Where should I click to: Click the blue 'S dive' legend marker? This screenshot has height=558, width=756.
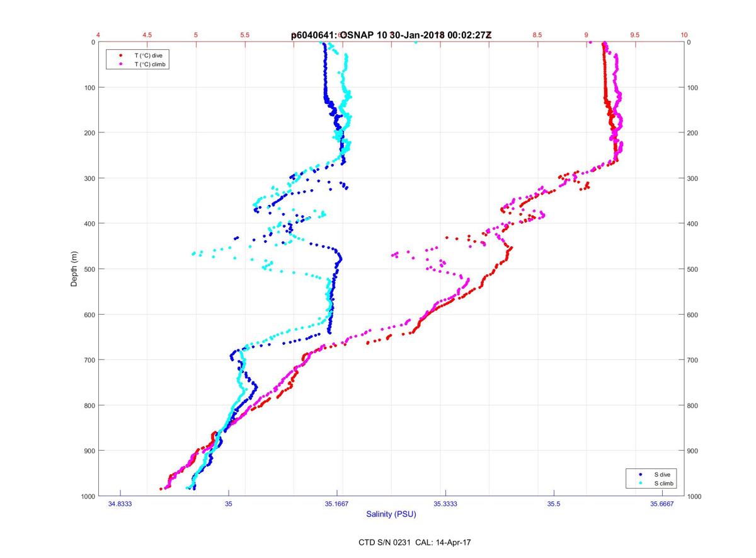pos(640,474)
